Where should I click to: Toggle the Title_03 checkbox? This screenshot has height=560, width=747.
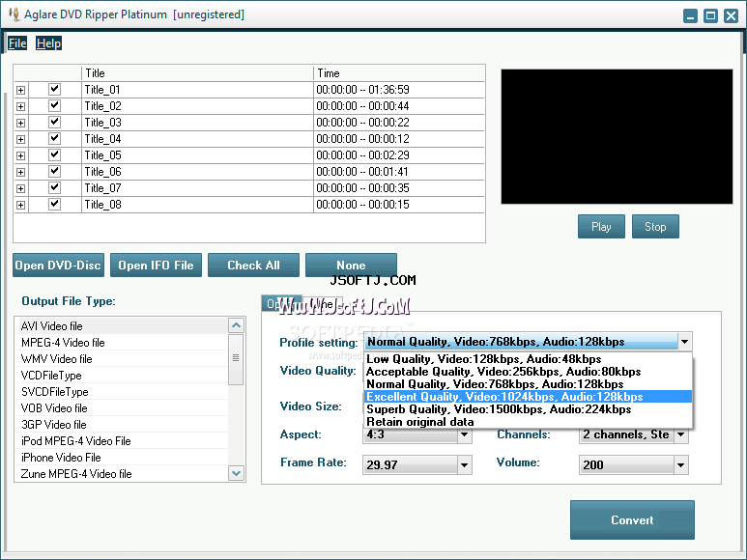coord(55,122)
